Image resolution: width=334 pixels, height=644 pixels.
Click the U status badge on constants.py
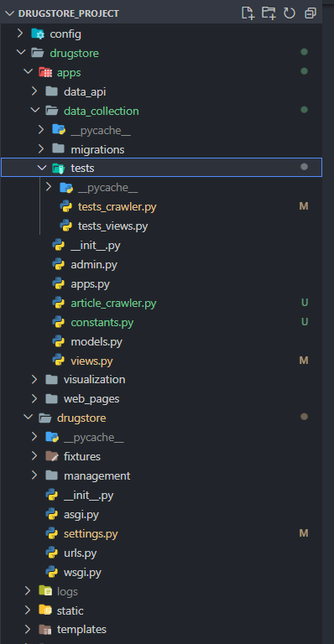point(305,322)
